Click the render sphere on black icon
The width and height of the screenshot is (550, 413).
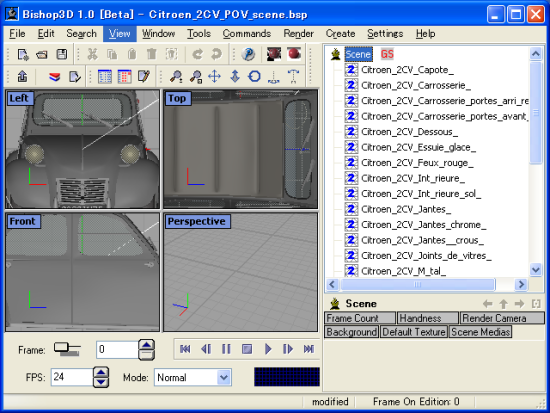pos(274,54)
